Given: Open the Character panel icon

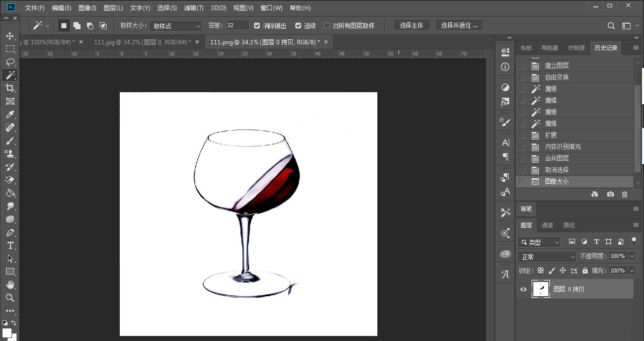Looking at the screenshot, I should tap(506, 143).
